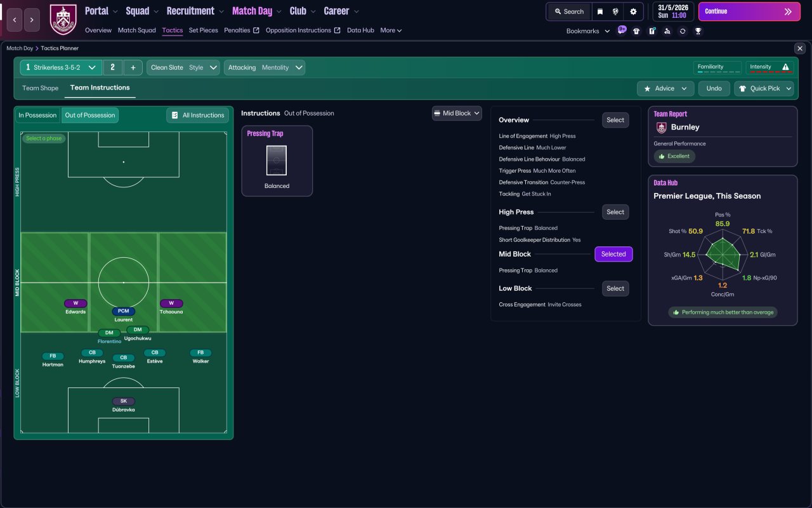This screenshot has width=812, height=508.
Task: Open the Club menu
Action: tap(303, 11)
